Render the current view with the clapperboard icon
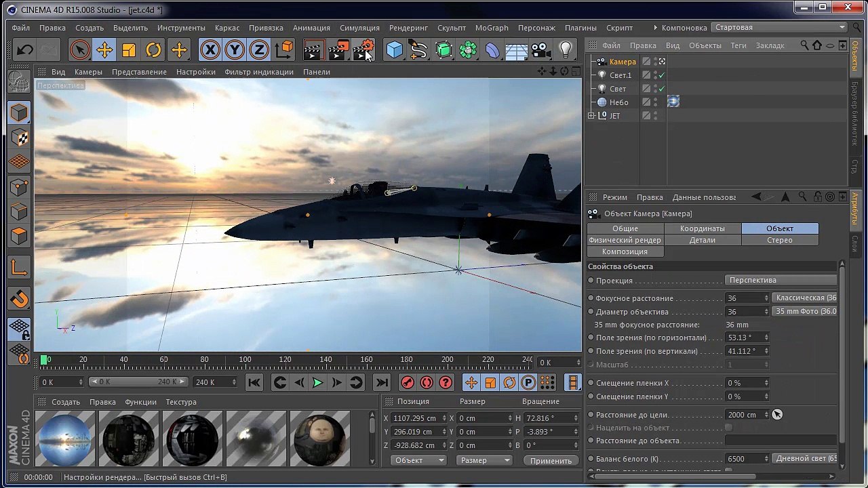The width and height of the screenshot is (868, 488). click(313, 49)
